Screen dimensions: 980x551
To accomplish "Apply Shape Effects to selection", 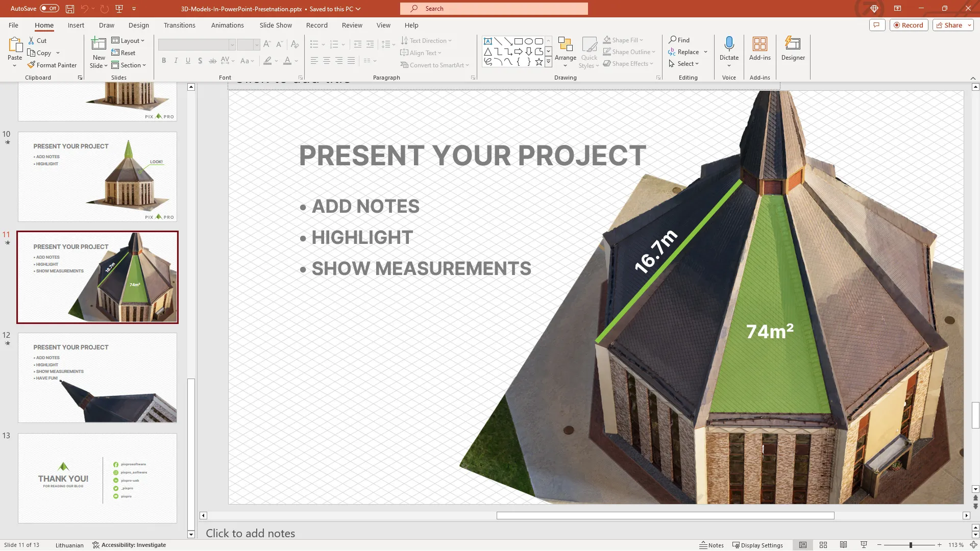I will (x=628, y=63).
